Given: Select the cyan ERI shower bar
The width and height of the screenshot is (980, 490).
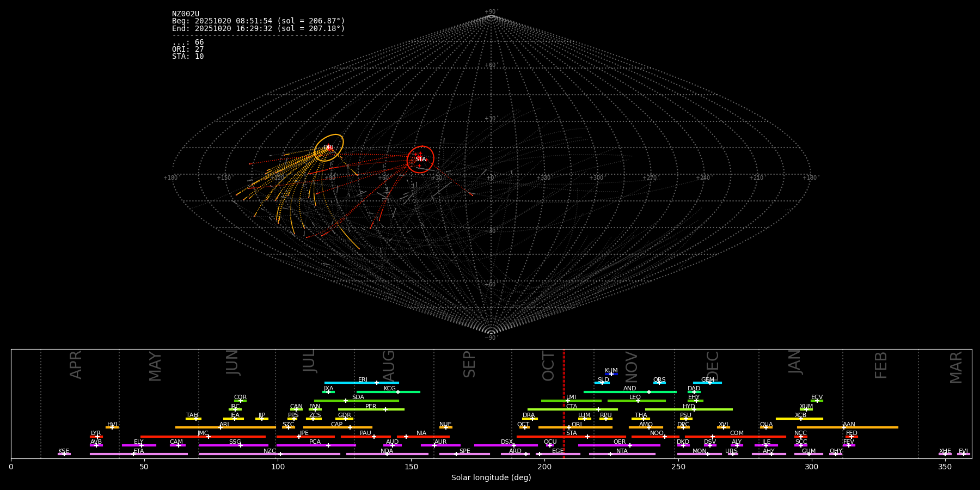Looking at the screenshot, I should point(361,383).
